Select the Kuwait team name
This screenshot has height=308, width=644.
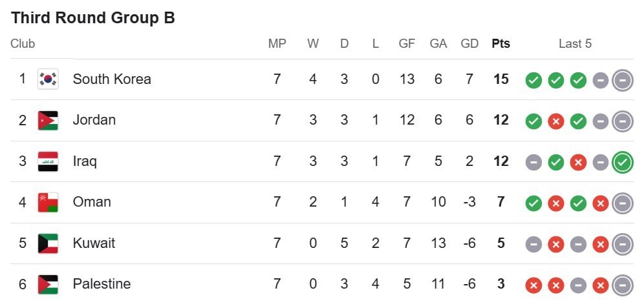[94, 243]
